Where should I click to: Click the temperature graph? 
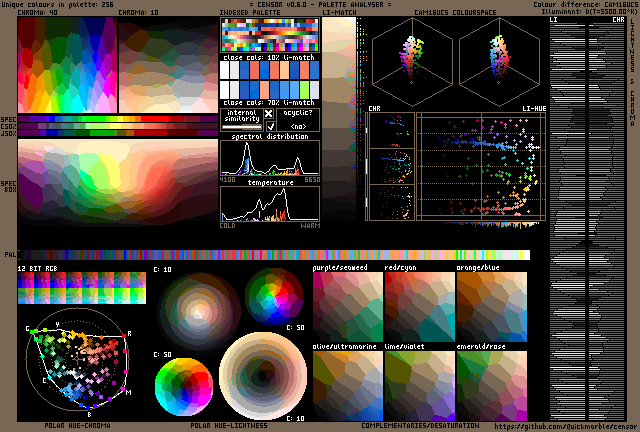pos(270,204)
